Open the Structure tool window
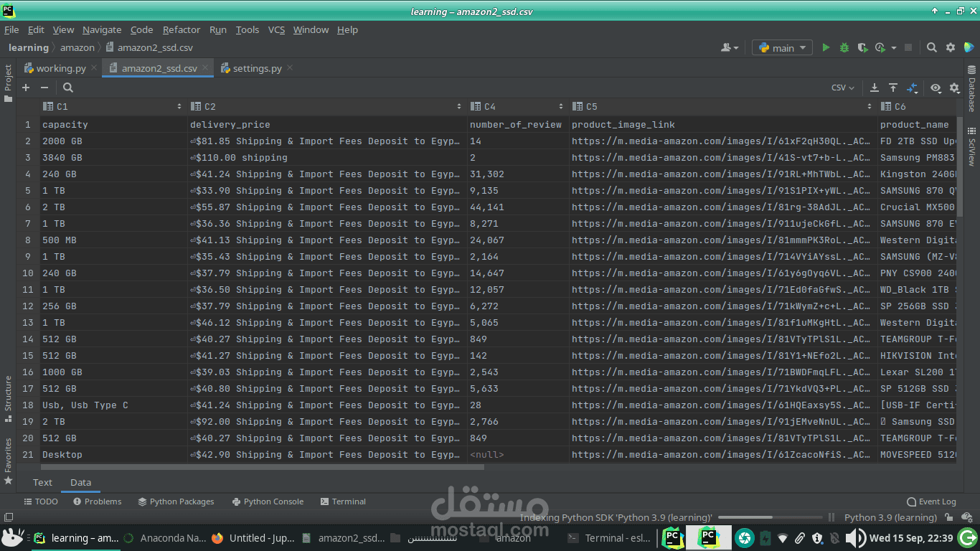This screenshot has height=551, width=980. [8, 398]
